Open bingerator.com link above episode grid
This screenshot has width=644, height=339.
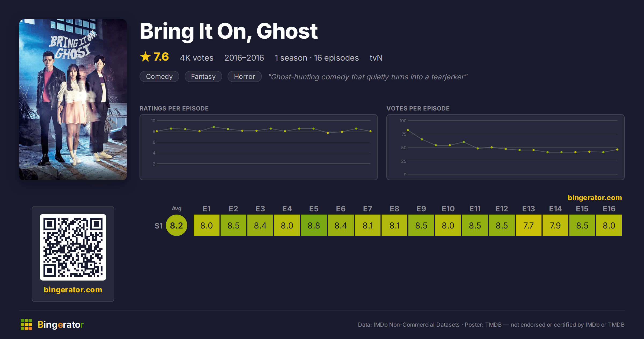(595, 198)
